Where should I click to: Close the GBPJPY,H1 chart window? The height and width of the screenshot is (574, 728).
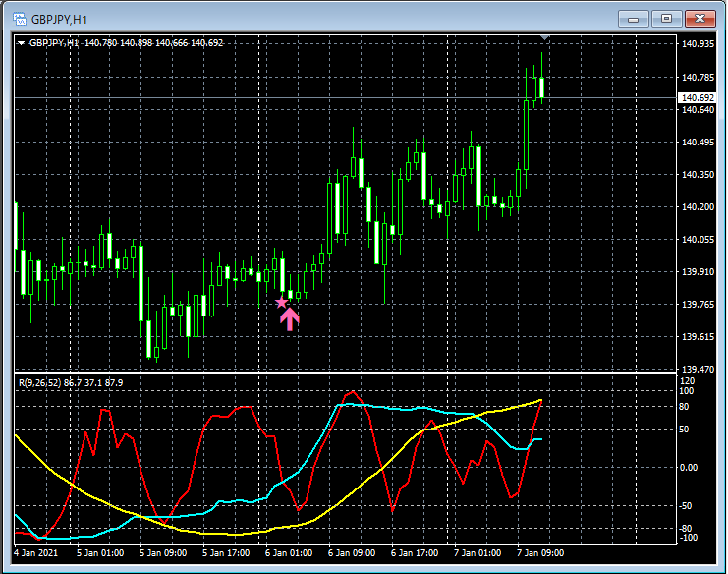pos(699,18)
